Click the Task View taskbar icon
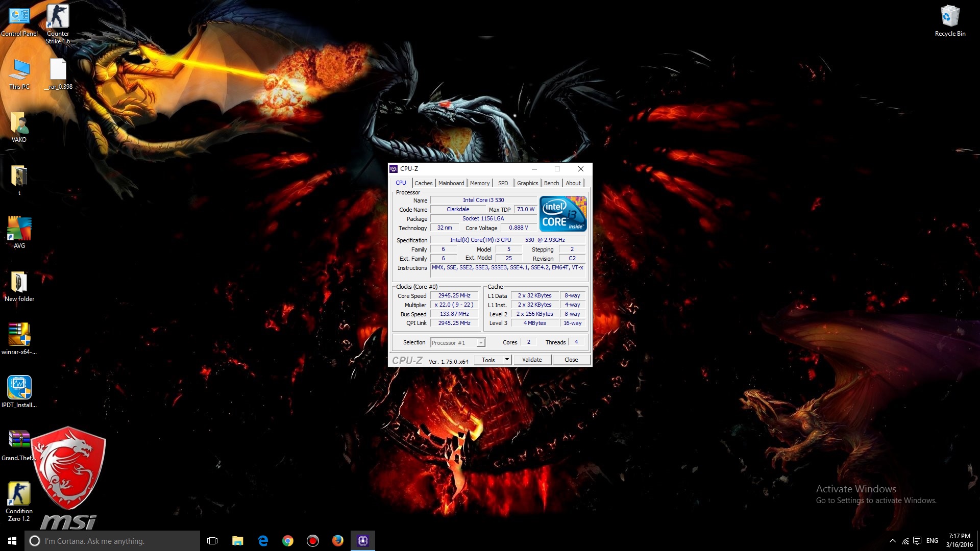The height and width of the screenshot is (551, 980). 212,541
